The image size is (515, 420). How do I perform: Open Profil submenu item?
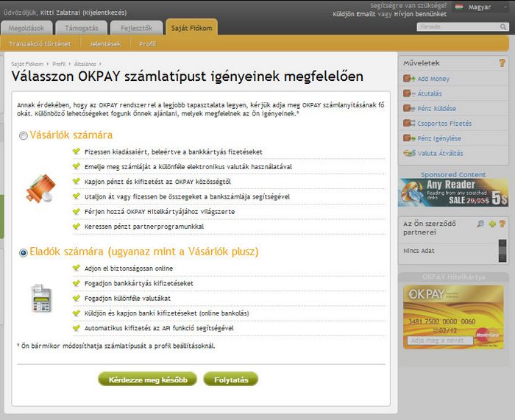[147, 43]
